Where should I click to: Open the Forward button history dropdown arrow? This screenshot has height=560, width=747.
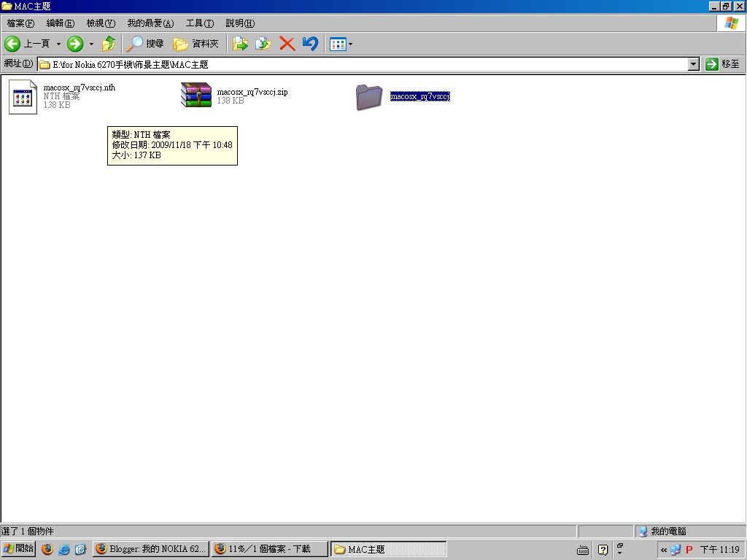pyautogui.click(x=91, y=44)
